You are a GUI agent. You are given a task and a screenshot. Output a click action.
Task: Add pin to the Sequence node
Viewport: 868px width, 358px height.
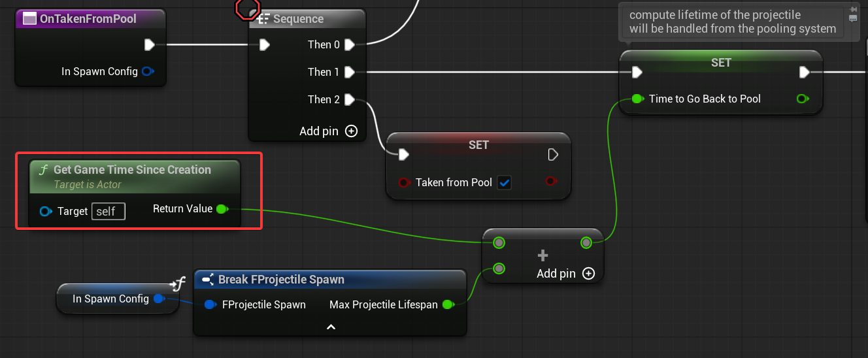[x=351, y=131]
